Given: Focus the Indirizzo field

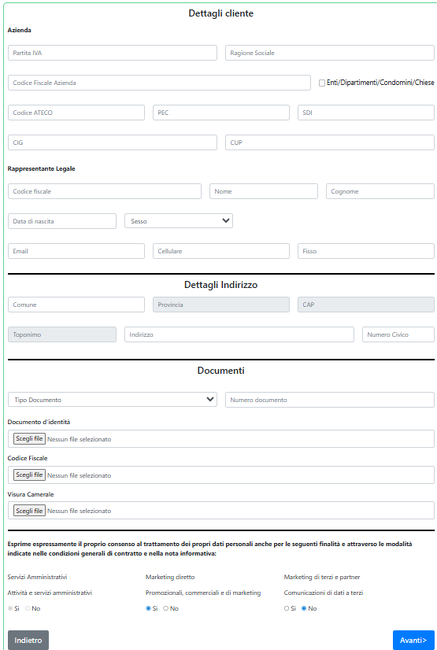Looking at the screenshot, I should click(239, 335).
